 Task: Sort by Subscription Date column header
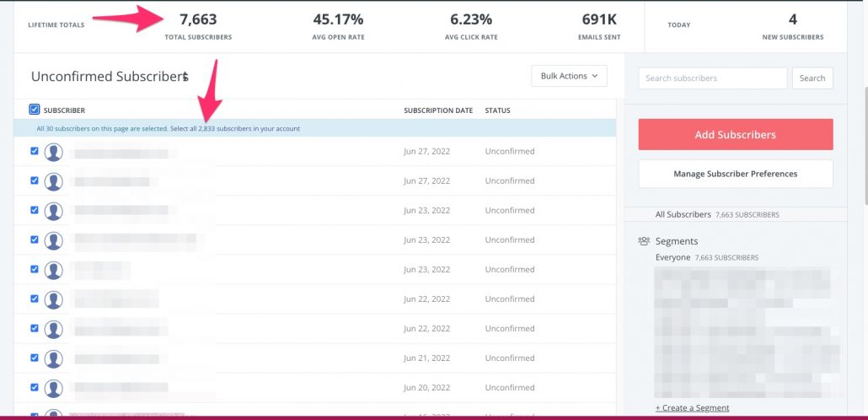coord(437,110)
